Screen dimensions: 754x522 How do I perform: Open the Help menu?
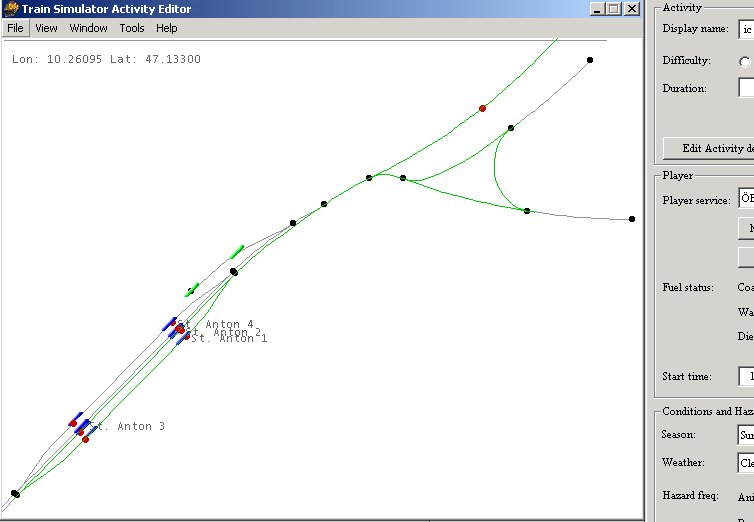pyautogui.click(x=166, y=28)
